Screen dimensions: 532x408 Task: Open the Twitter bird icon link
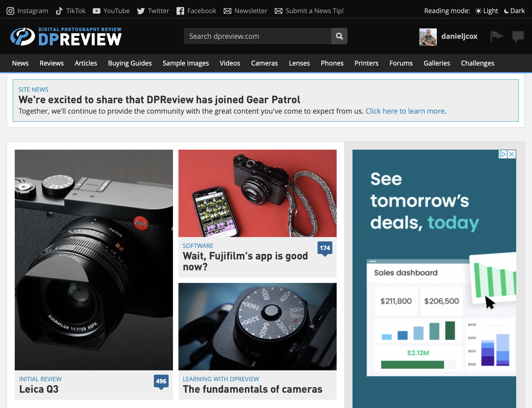coord(141,11)
